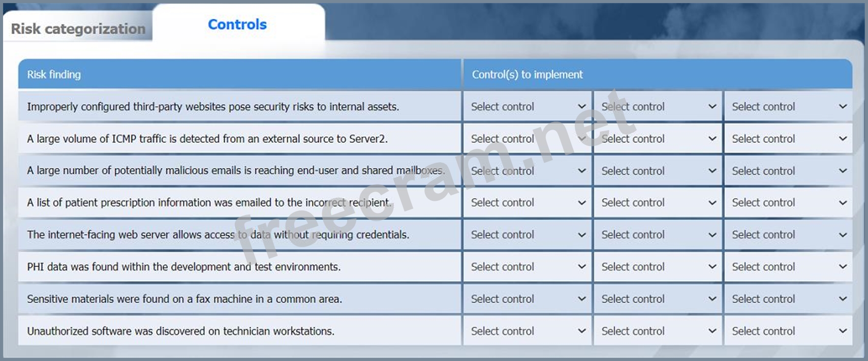Expand third control dropdown for PHI data finding

pos(789,267)
